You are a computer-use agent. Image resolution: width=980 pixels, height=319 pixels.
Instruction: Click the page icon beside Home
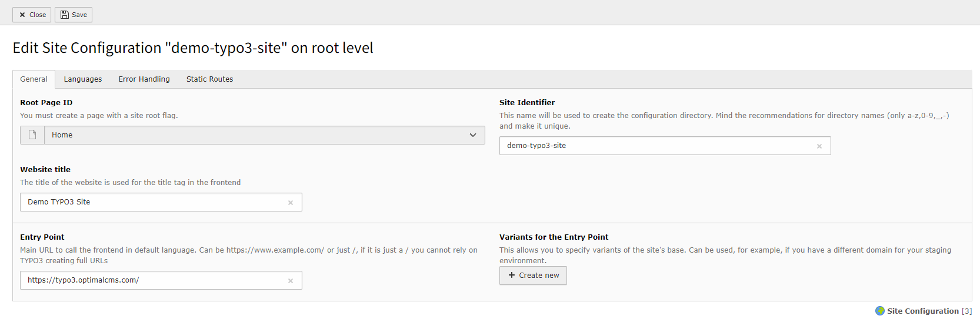(32, 135)
